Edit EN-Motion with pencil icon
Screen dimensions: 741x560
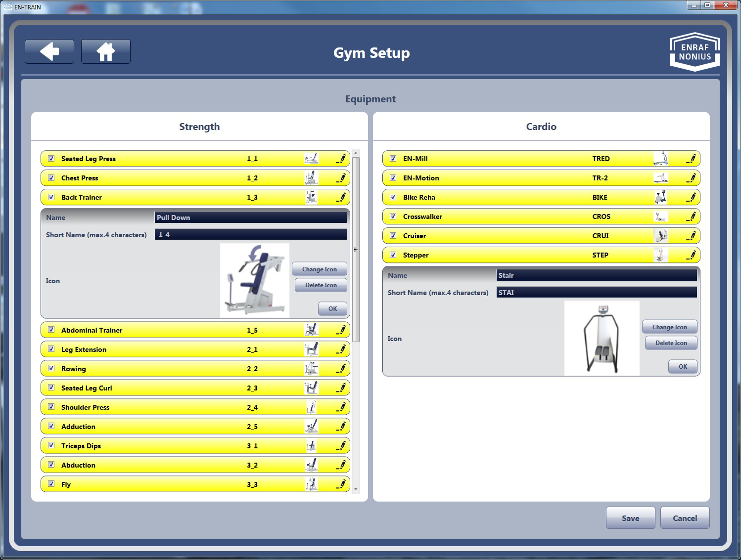(691, 178)
